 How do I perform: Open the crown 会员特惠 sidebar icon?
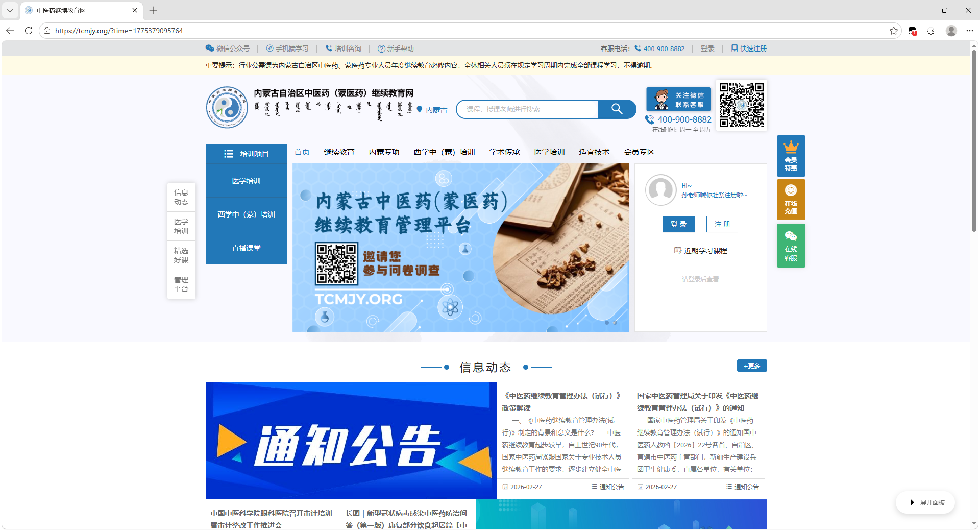(x=791, y=156)
